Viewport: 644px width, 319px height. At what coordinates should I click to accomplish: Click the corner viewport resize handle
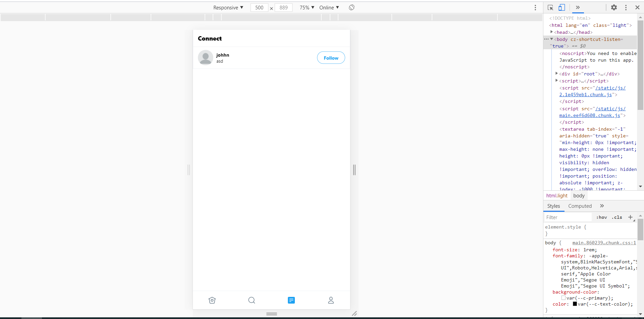tap(354, 314)
